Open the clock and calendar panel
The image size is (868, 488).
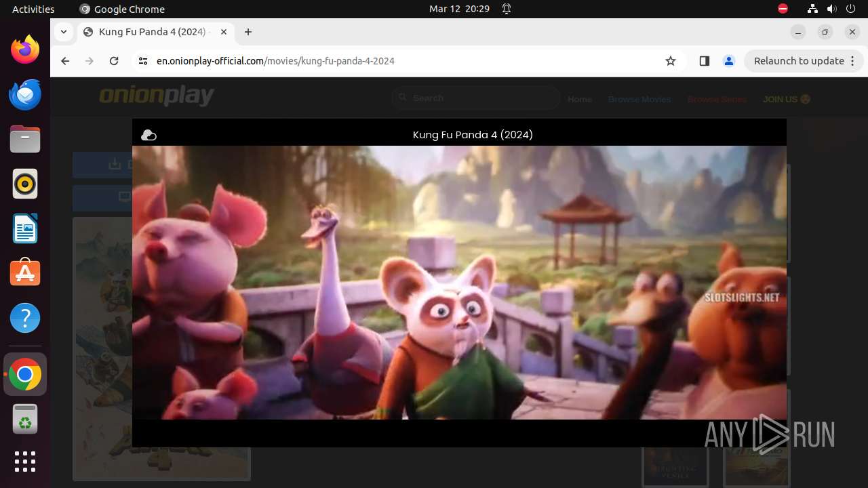coord(459,9)
